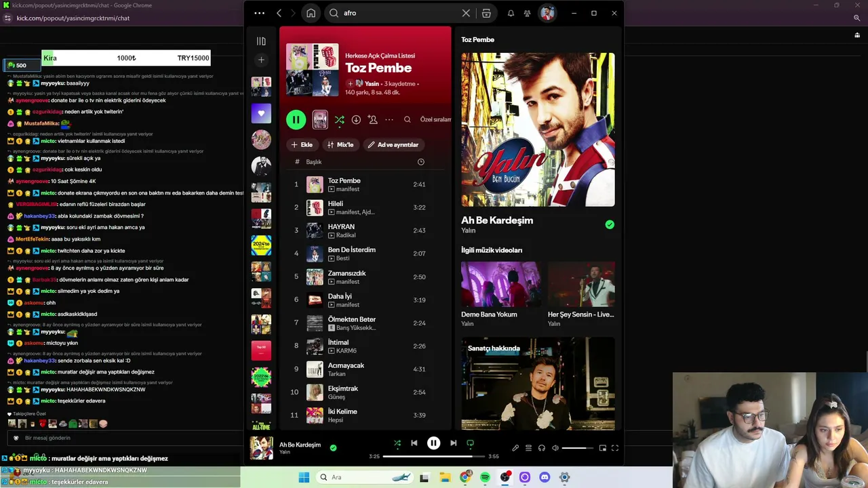Pause playback in bottom player bar
This screenshot has width=868, height=488.
[x=433, y=443]
